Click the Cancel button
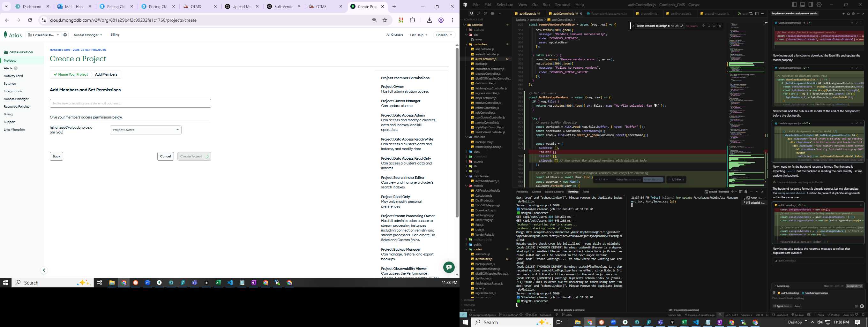 165,156
